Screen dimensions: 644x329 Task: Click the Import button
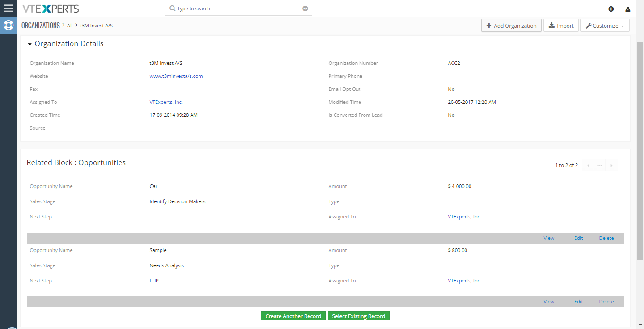click(561, 26)
